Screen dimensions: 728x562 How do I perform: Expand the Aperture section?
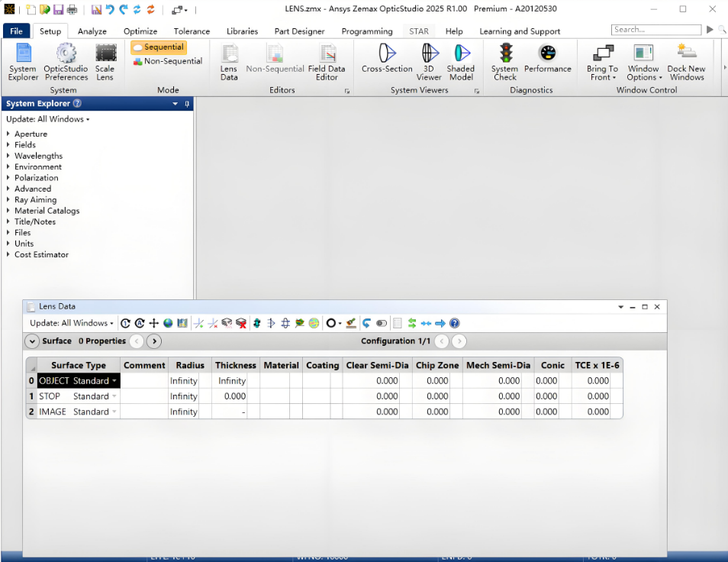click(8, 134)
